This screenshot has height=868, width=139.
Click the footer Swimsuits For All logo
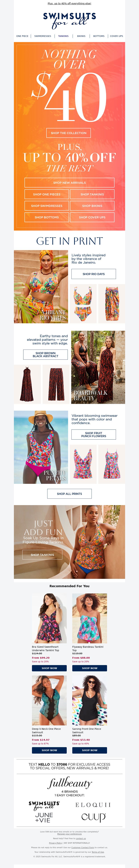(x=44, y=805)
